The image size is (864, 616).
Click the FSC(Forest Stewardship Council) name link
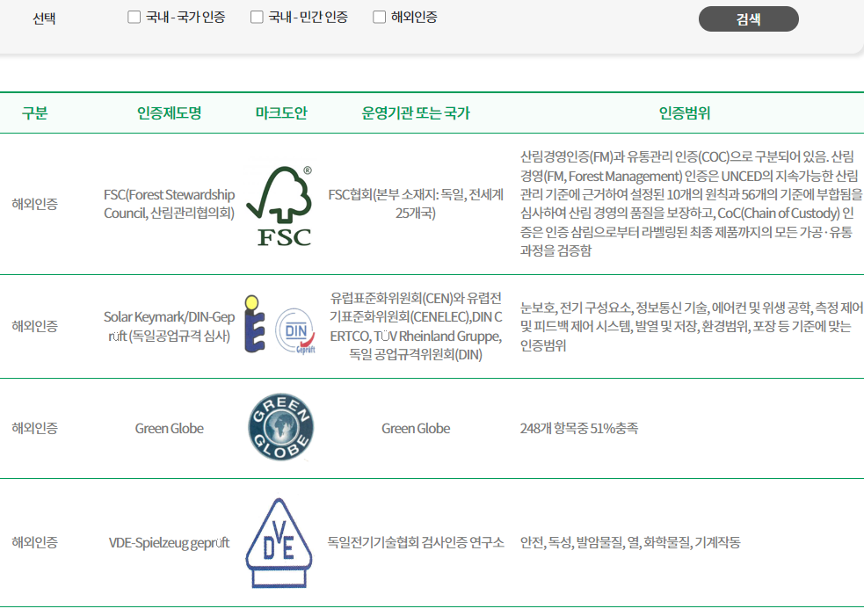point(169,205)
